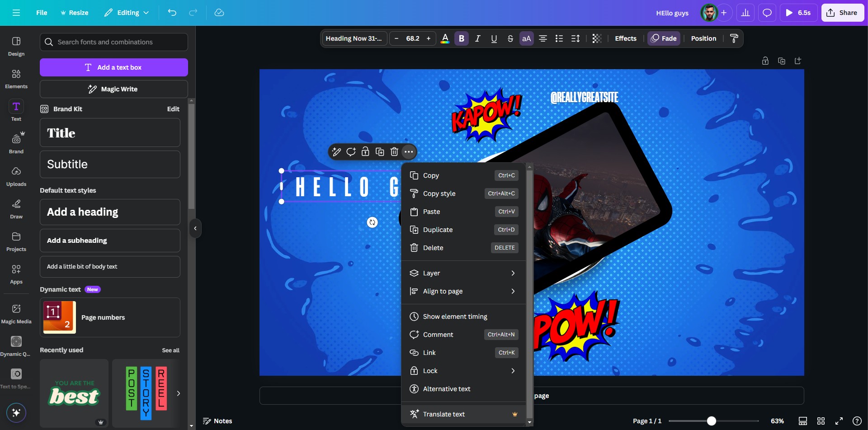Select Copy style from the context menu

pyautogui.click(x=463, y=194)
